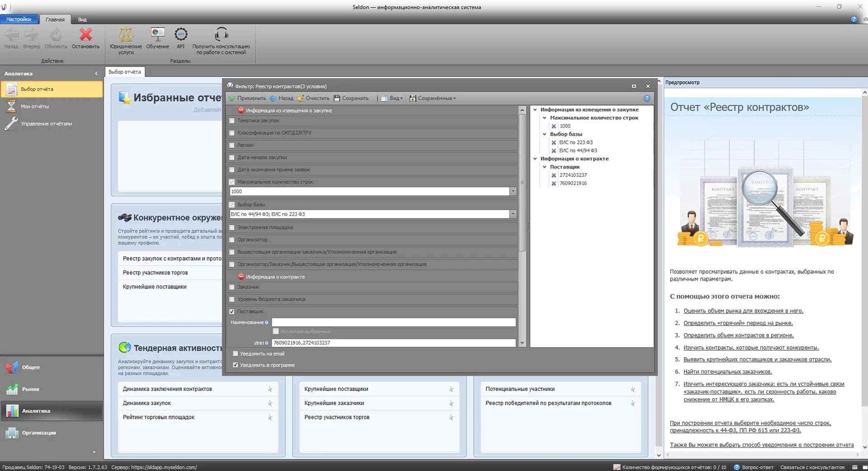The height and width of the screenshot is (471, 868).
Task: Click the supplier Наименование input field
Action: 393,322
